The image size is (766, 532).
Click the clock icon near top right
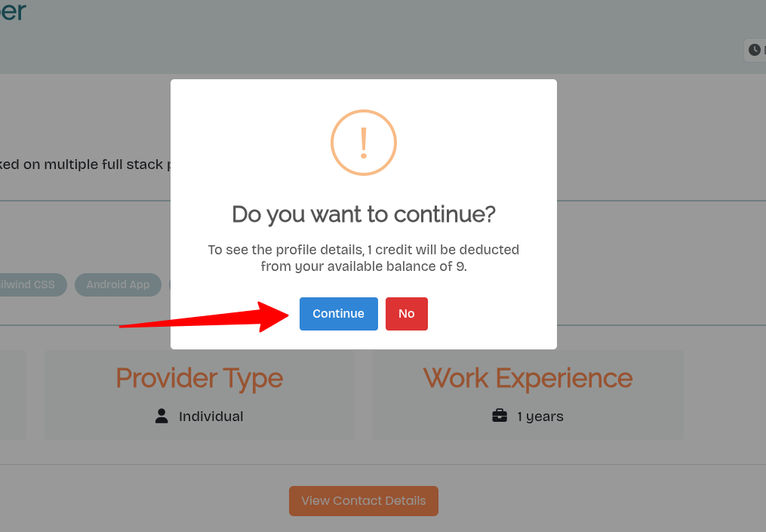[754, 50]
